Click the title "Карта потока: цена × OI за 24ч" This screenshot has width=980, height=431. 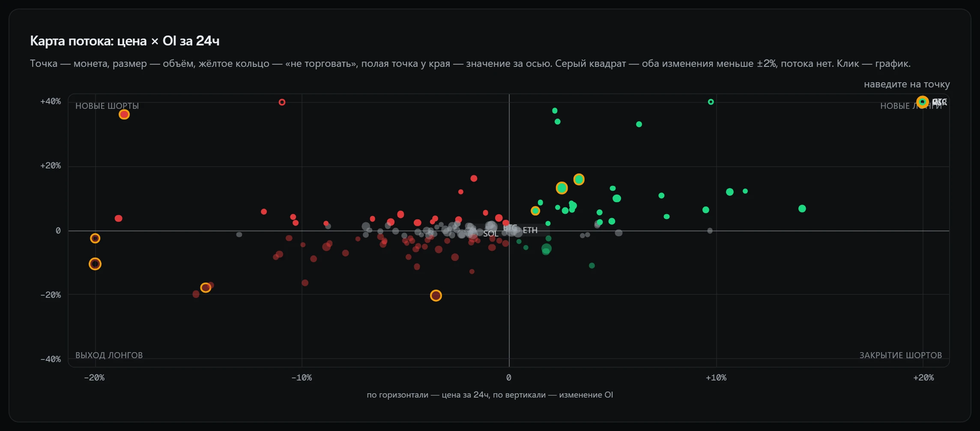coord(125,41)
